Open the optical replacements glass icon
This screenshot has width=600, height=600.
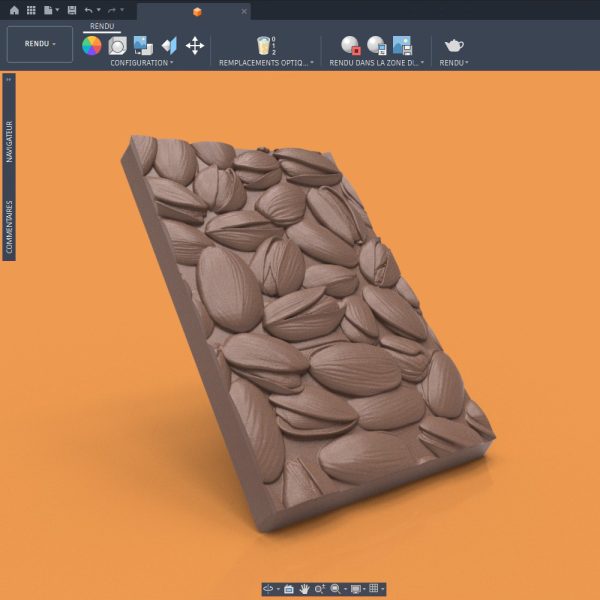coord(266,46)
